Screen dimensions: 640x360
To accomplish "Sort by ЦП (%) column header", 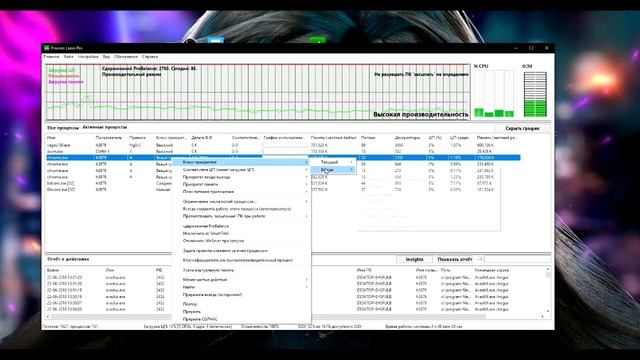I will [435, 138].
